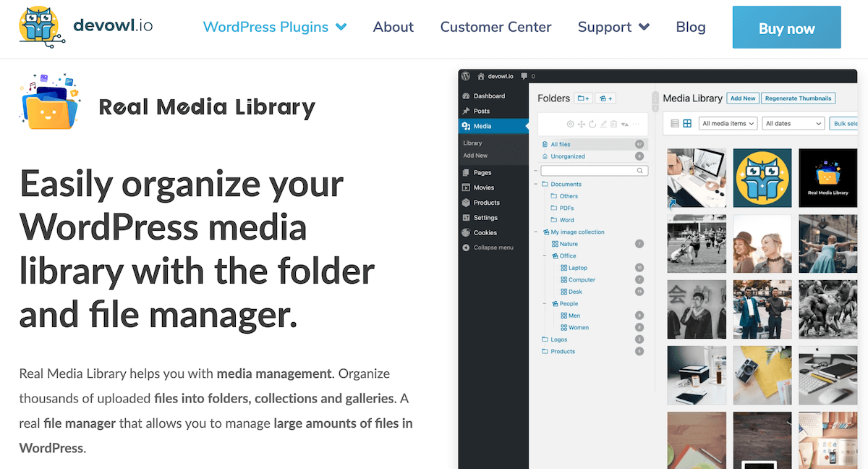Open the folder settings gear icon
Viewport: 868px width, 469px height.
coord(571,124)
